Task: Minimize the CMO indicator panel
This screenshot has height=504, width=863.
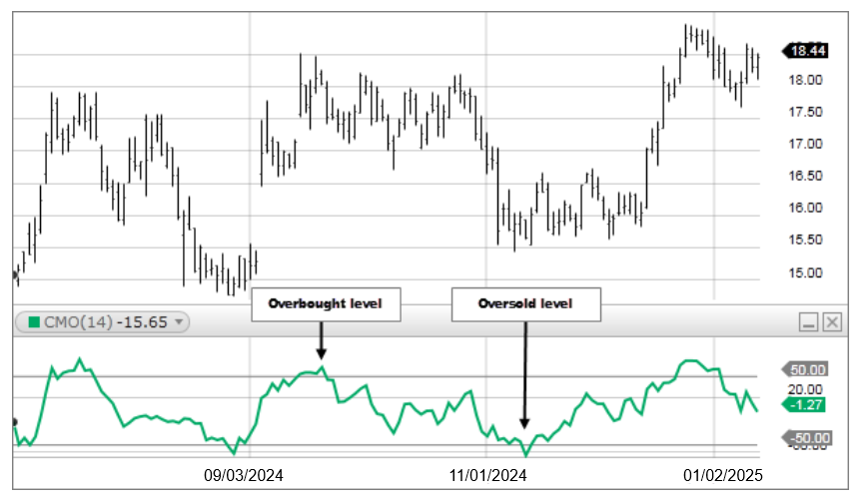Action: [x=809, y=321]
